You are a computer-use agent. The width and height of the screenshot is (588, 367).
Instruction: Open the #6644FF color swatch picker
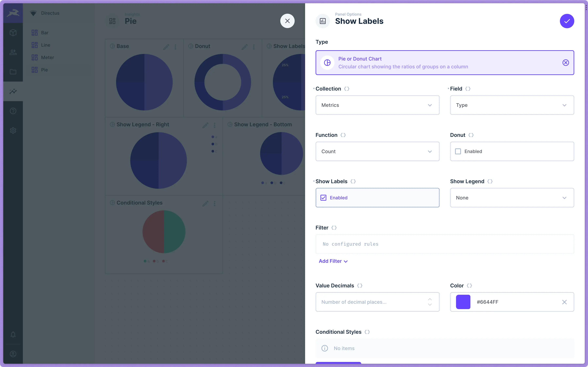point(463,302)
